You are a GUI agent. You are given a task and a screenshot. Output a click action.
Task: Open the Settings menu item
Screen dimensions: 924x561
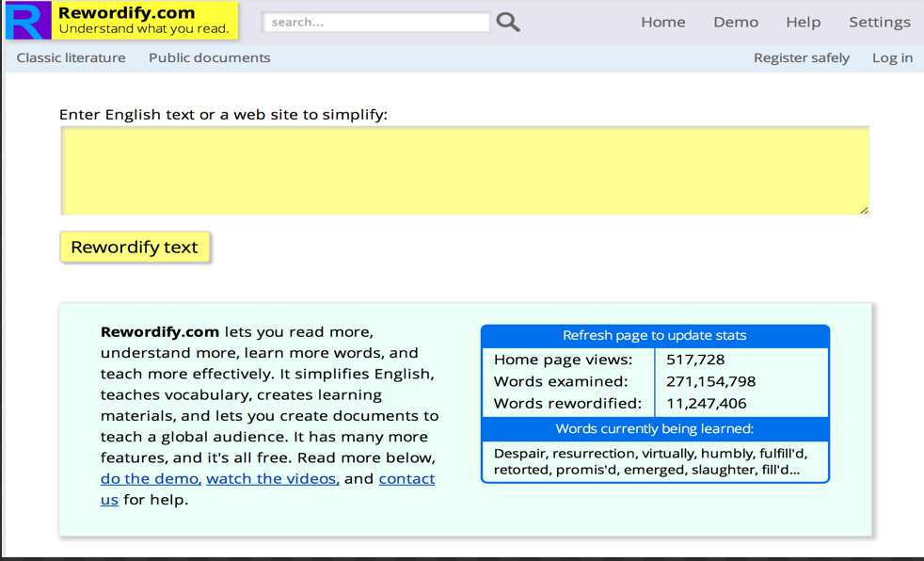(x=879, y=23)
